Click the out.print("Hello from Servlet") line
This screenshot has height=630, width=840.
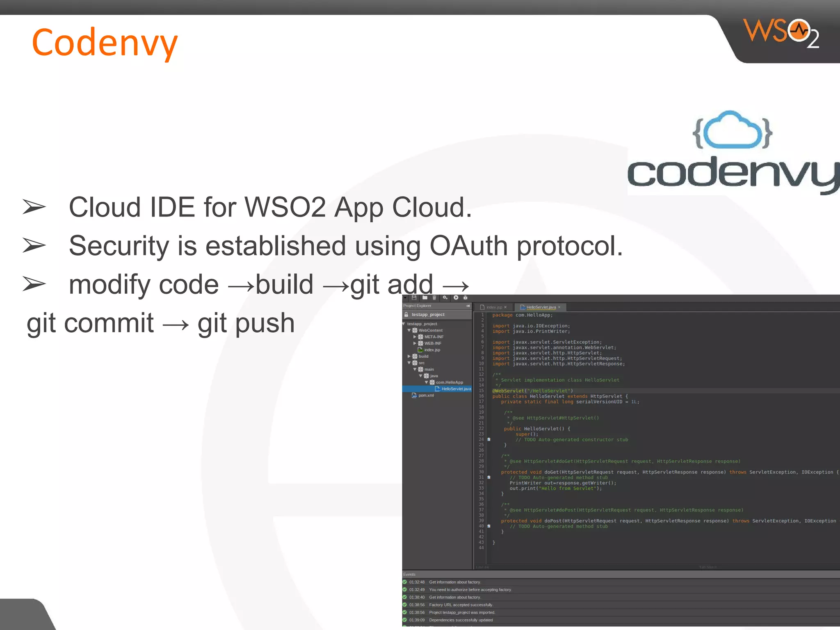[x=556, y=488]
